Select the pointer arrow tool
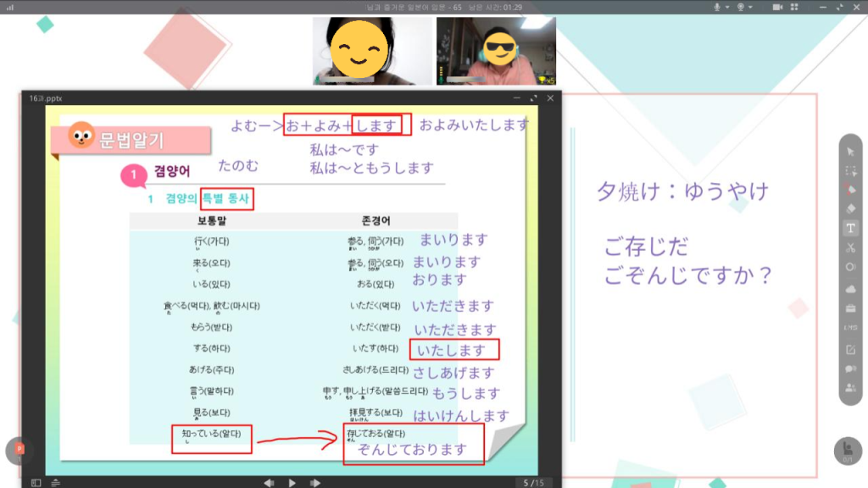The height and width of the screenshot is (488, 868). 850,152
